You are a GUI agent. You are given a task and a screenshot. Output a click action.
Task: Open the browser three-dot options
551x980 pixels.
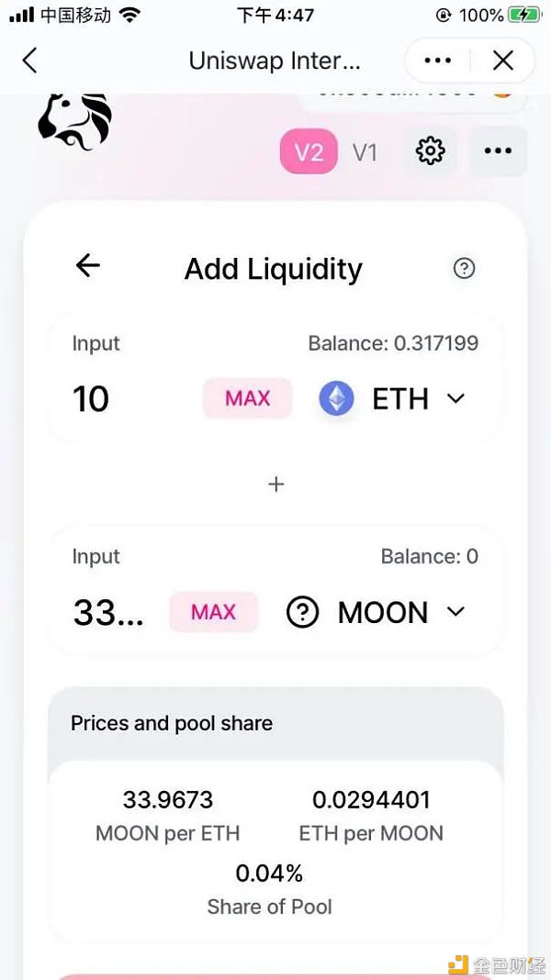point(437,61)
